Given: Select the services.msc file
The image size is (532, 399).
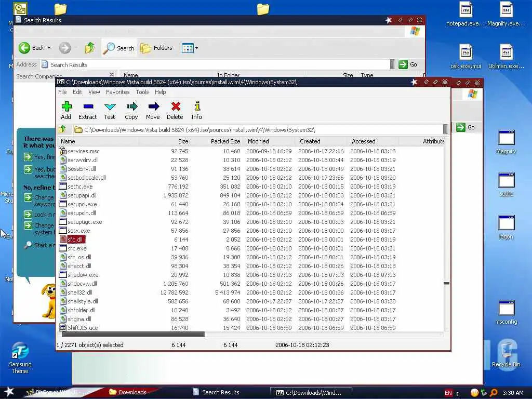Looking at the screenshot, I should (84, 151).
